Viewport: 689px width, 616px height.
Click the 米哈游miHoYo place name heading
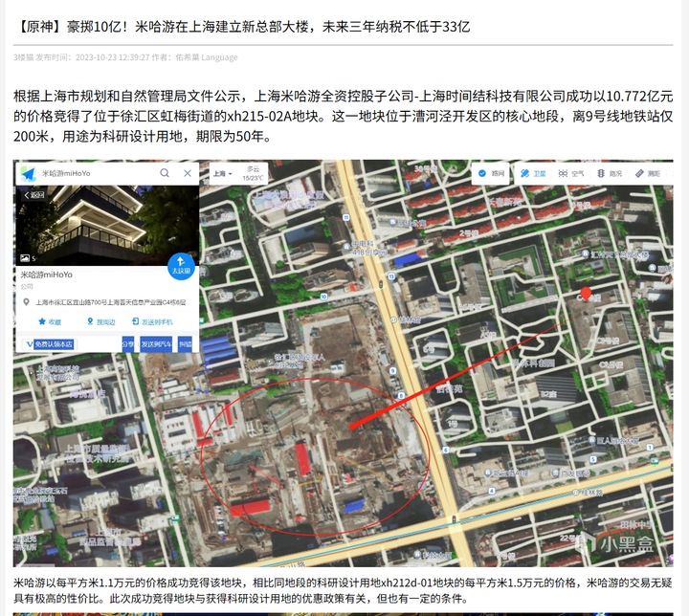click(x=47, y=275)
